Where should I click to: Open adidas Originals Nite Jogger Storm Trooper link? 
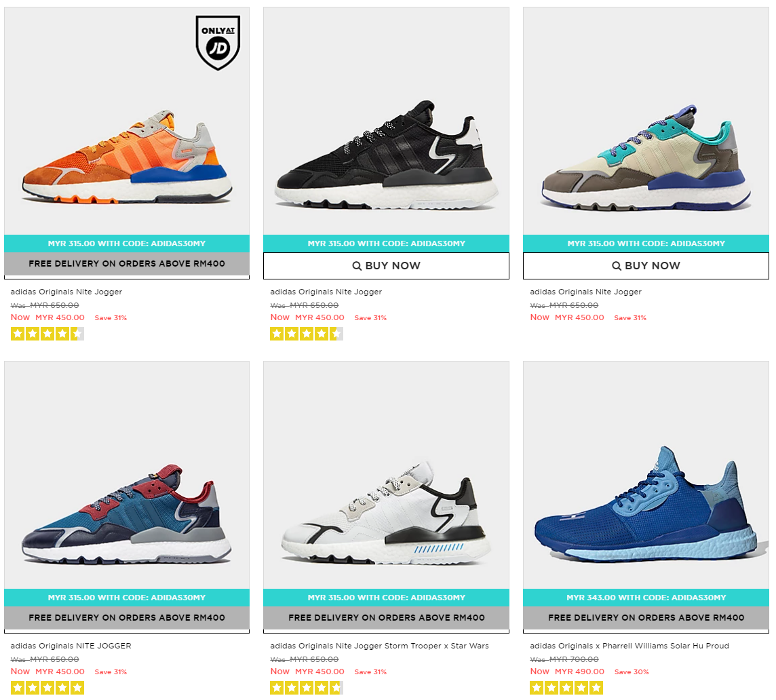point(379,646)
